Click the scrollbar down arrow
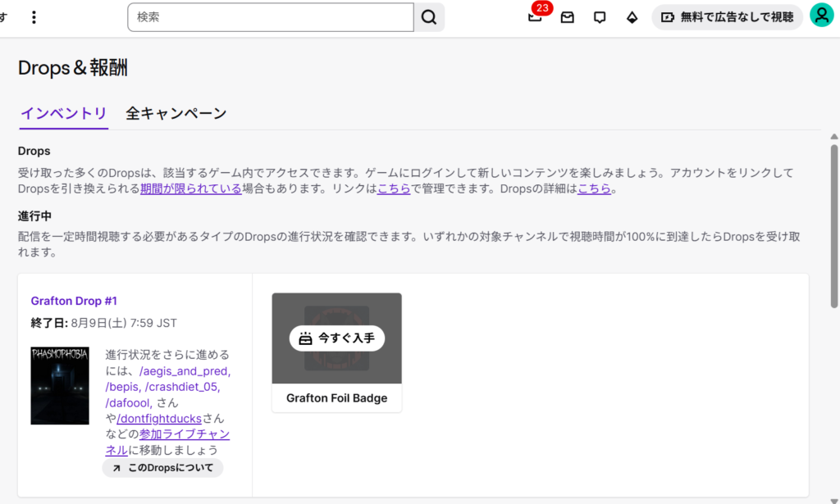The width and height of the screenshot is (840, 504). 834,501
